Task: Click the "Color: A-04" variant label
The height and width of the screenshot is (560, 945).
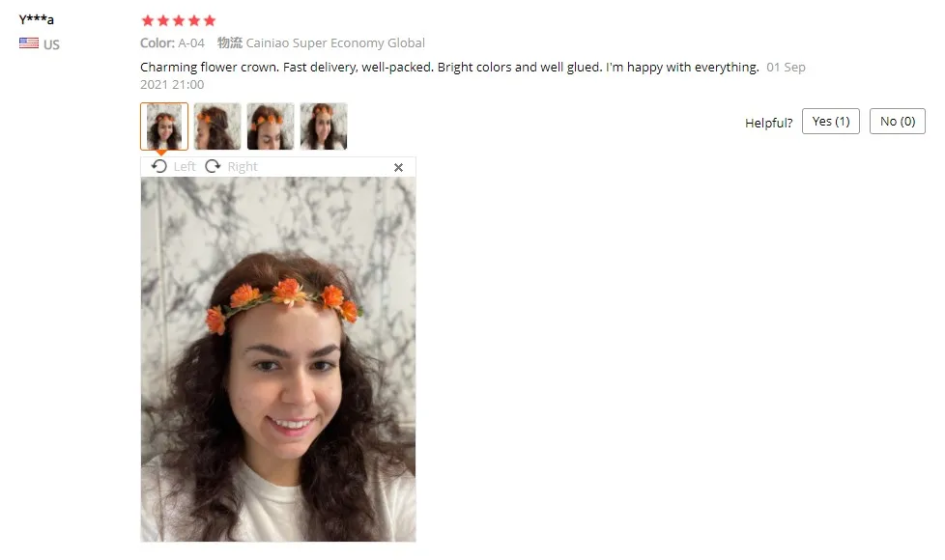Action: click(x=172, y=43)
